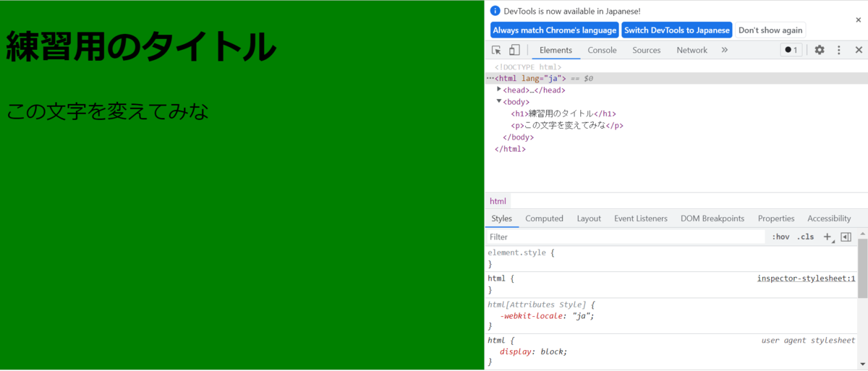
Task: Toggle the .cls element classes option
Action: coord(805,236)
